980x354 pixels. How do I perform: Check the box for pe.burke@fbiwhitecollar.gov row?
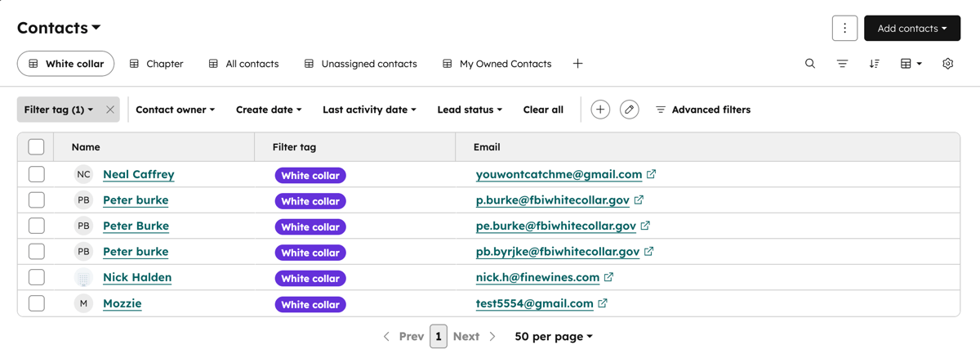(36, 226)
